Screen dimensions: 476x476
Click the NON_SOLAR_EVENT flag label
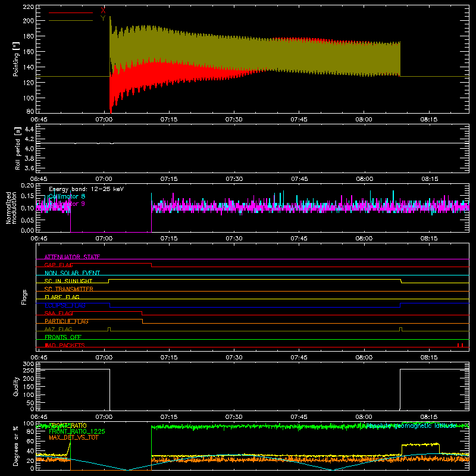[72, 273]
